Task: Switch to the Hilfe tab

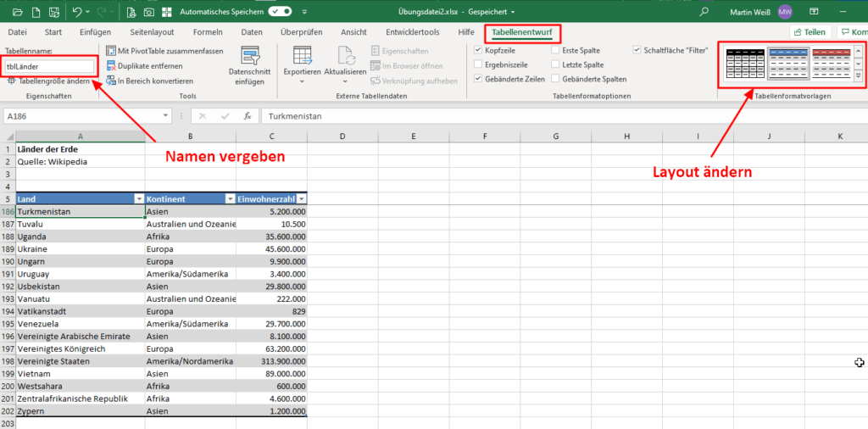Action: click(466, 32)
